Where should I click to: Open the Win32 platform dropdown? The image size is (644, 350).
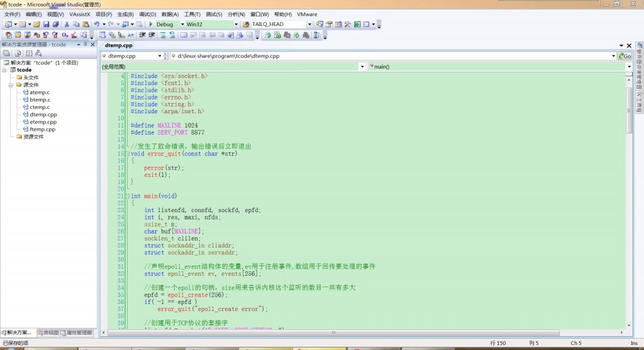[x=236, y=25]
